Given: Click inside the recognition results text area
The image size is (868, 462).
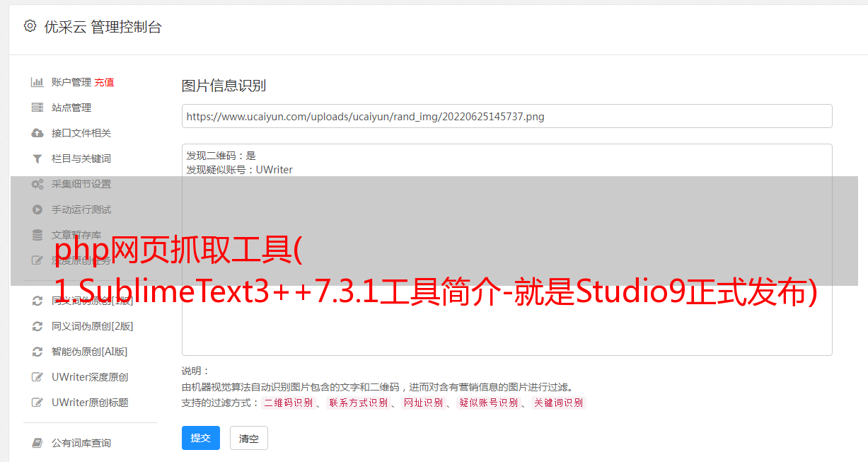Looking at the screenshot, I should (507, 249).
